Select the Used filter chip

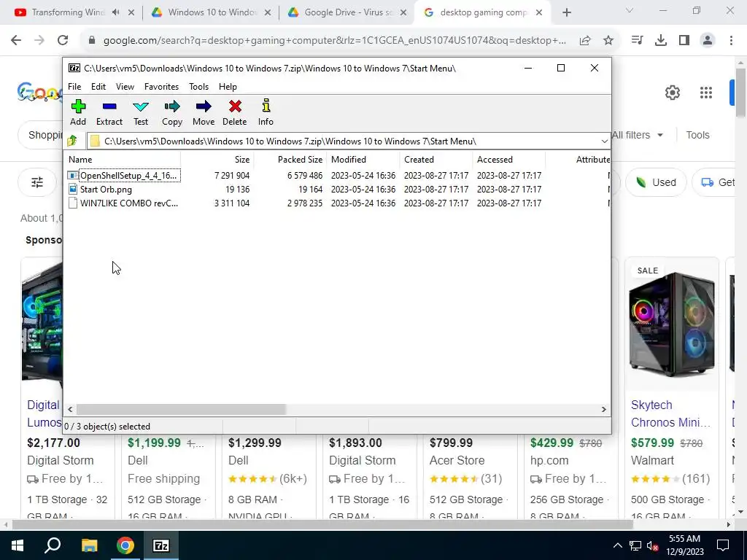tap(656, 182)
